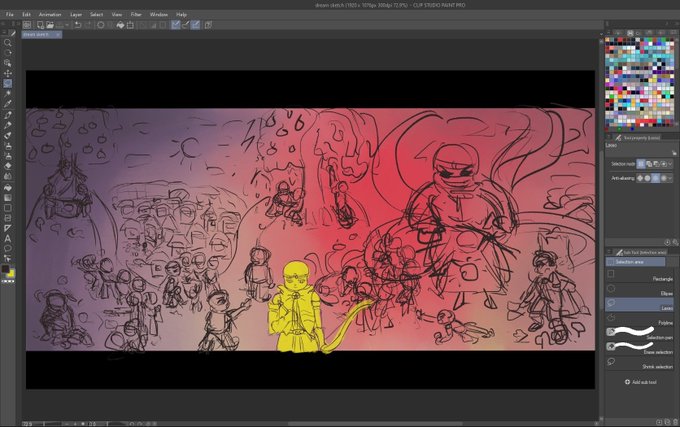Switch to the dream sketch canvas tab
The width and height of the screenshot is (680, 427).
point(42,34)
